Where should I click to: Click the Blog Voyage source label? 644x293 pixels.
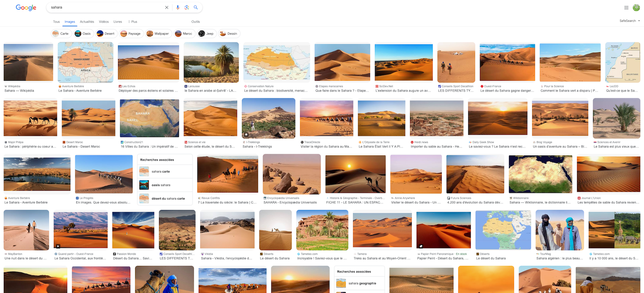pyautogui.click(x=544, y=142)
